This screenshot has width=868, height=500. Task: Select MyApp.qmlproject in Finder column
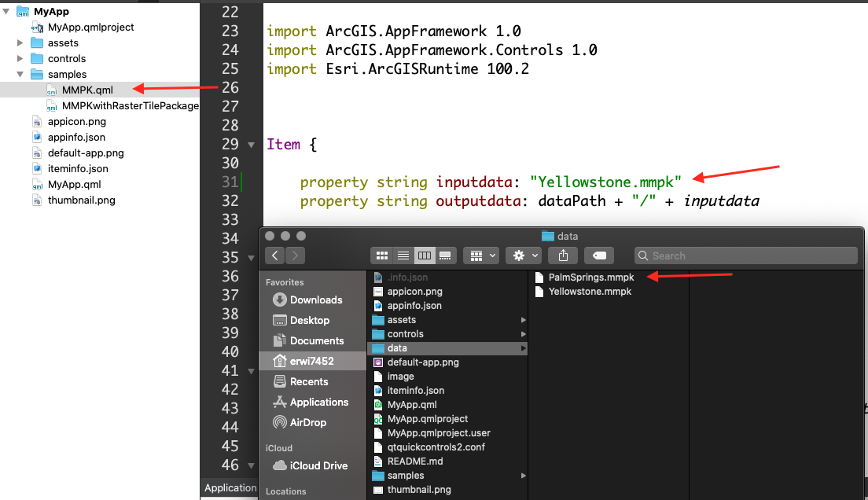[421, 418]
